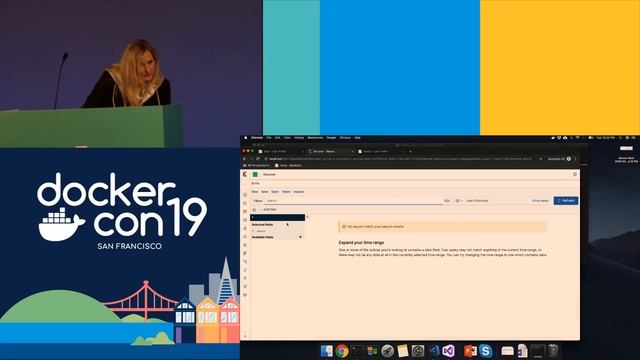The image size is (640, 360).
Task: Open the Trash in the dock
Action: point(553,351)
